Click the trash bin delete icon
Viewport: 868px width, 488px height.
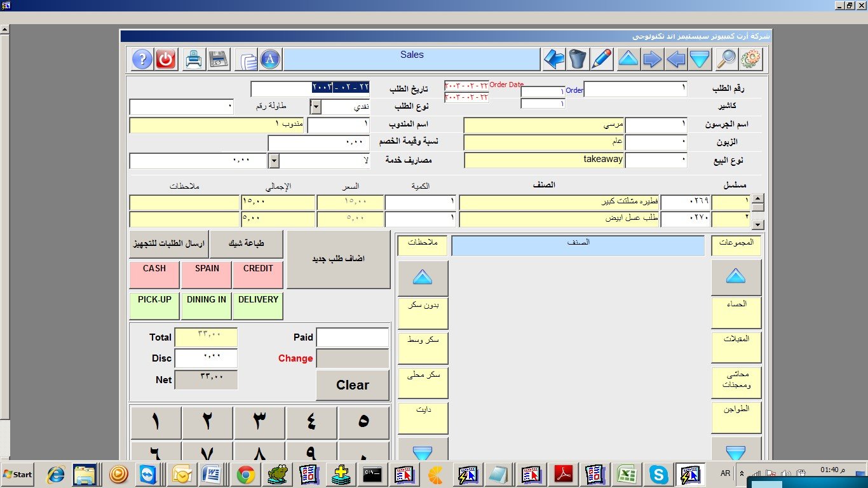pos(578,60)
